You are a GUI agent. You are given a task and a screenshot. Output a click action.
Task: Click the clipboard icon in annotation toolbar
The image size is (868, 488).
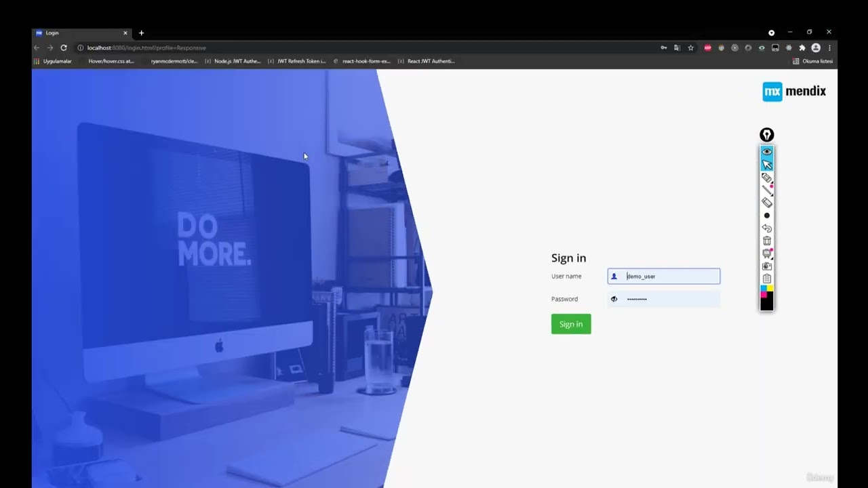pos(767,279)
